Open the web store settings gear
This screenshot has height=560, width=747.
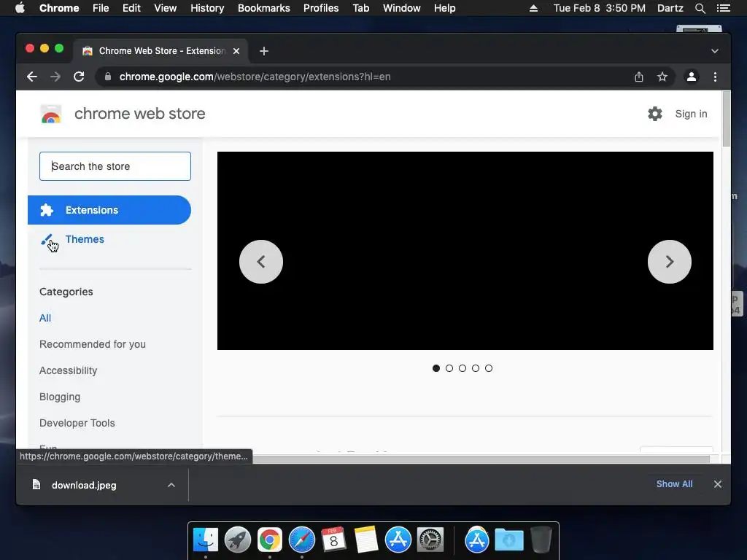655,114
